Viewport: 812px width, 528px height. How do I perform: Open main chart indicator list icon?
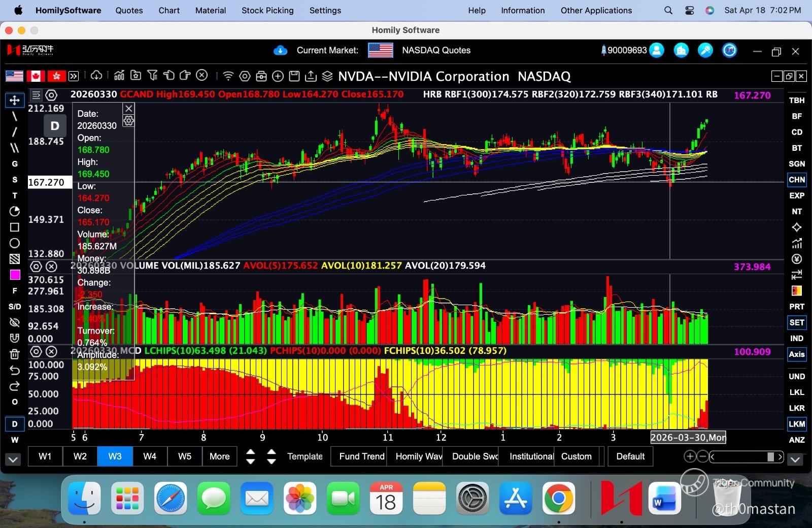point(36,95)
